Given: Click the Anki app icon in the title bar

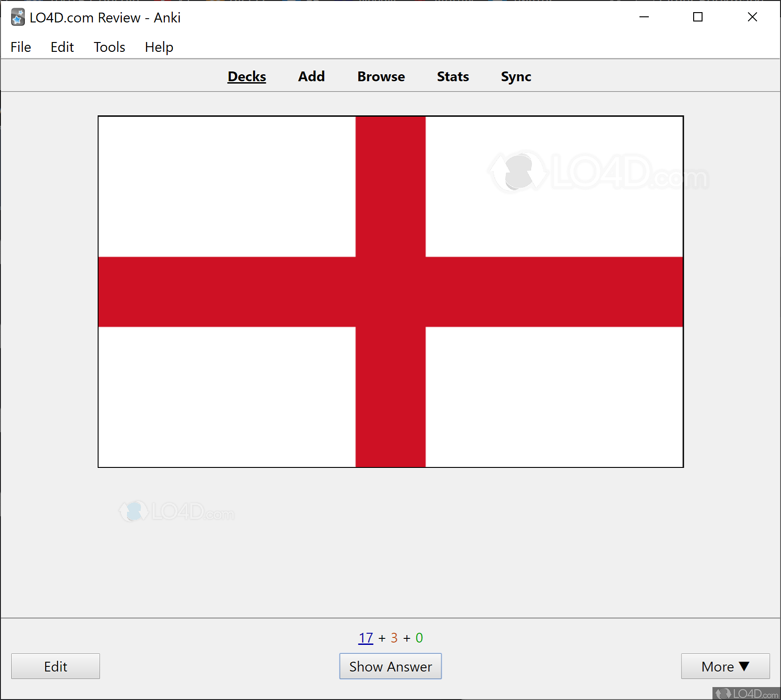Looking at the screenshot, I should point(18,17).
